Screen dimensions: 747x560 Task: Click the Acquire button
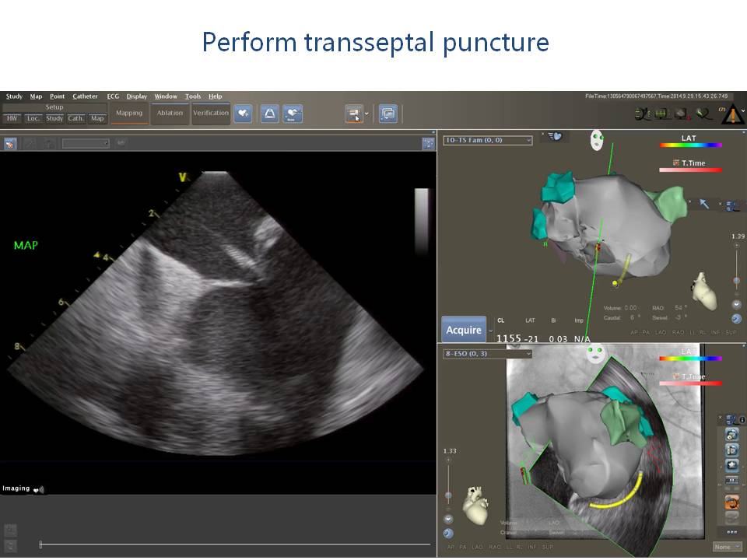(x=464, y=331)
